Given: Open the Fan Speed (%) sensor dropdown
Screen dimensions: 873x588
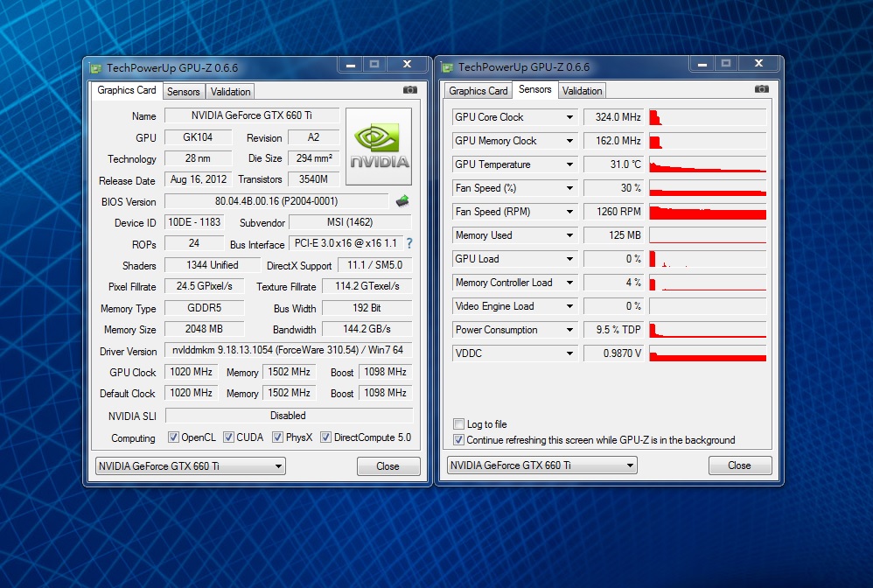Looking at the screenshot, I should coord(569,188).
